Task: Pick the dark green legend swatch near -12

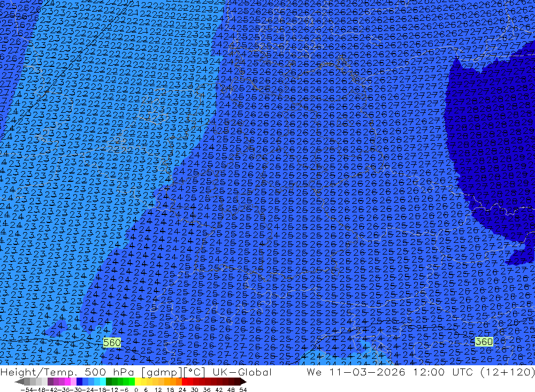Action: click(x=109, y=381)
